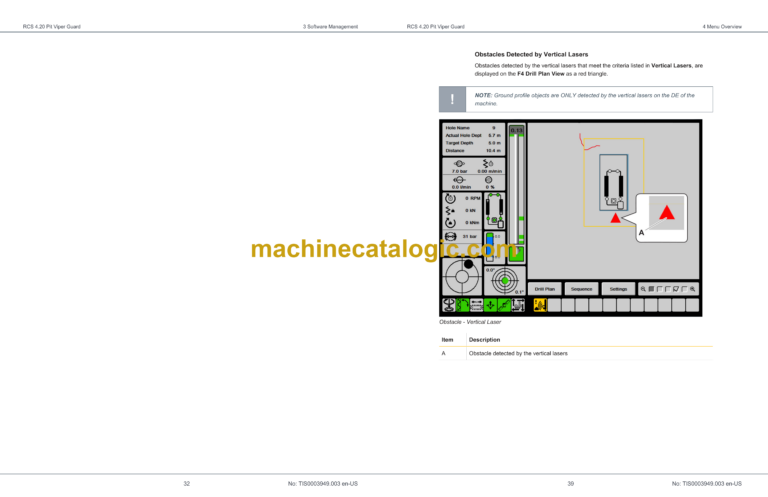Tick the unchecked box left of zoom-in icon
This screenshot has width=768, height=497.
(684, 289)
